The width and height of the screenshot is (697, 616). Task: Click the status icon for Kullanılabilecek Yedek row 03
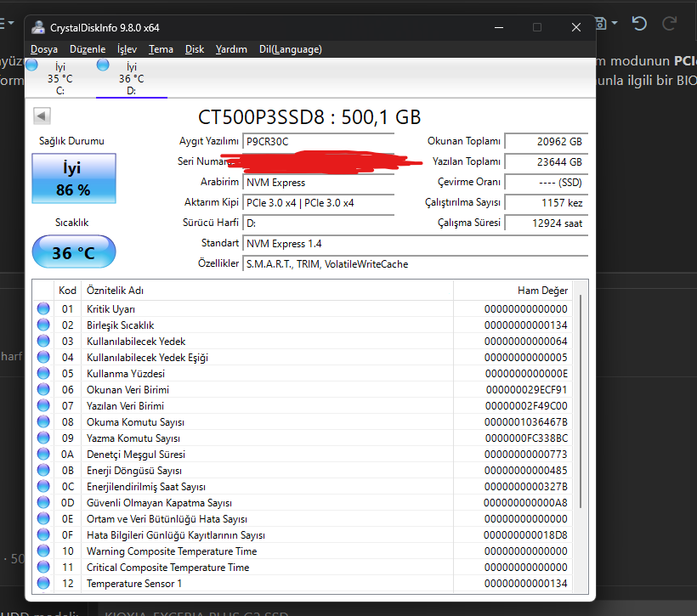pyautogui.click(x=43, y=341)
